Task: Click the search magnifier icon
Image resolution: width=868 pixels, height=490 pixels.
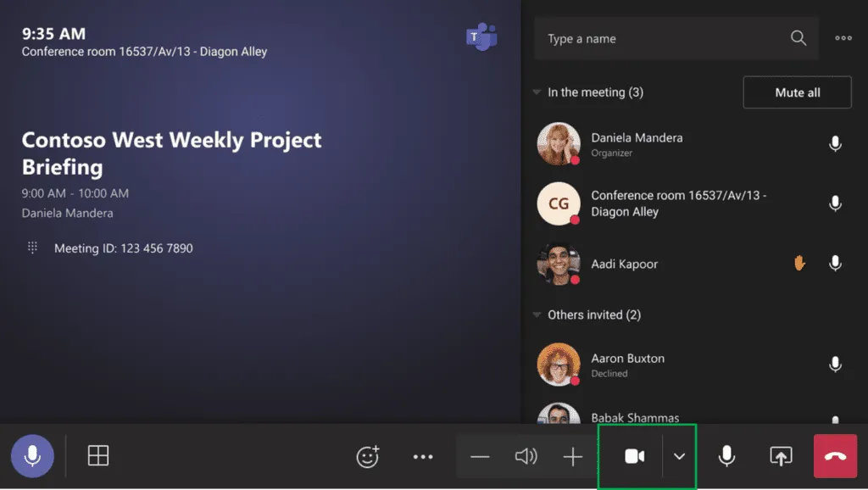Action: (x=798, y=38)
